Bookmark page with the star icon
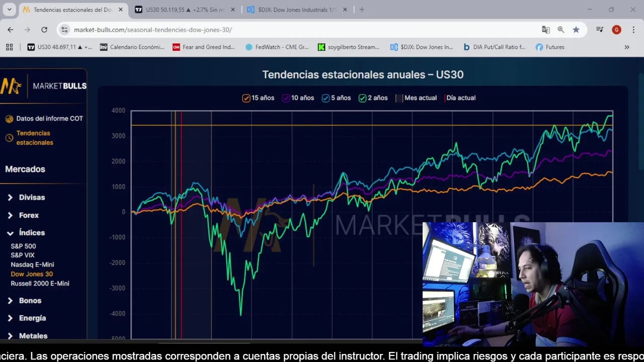644x362 pixels. [x=576, y=30]
